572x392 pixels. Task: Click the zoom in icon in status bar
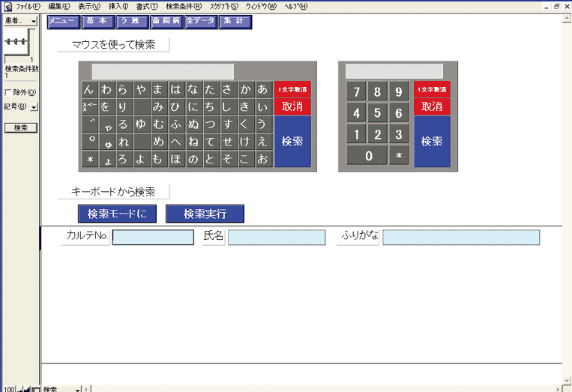pyautogui.click(x=28, y=388)
